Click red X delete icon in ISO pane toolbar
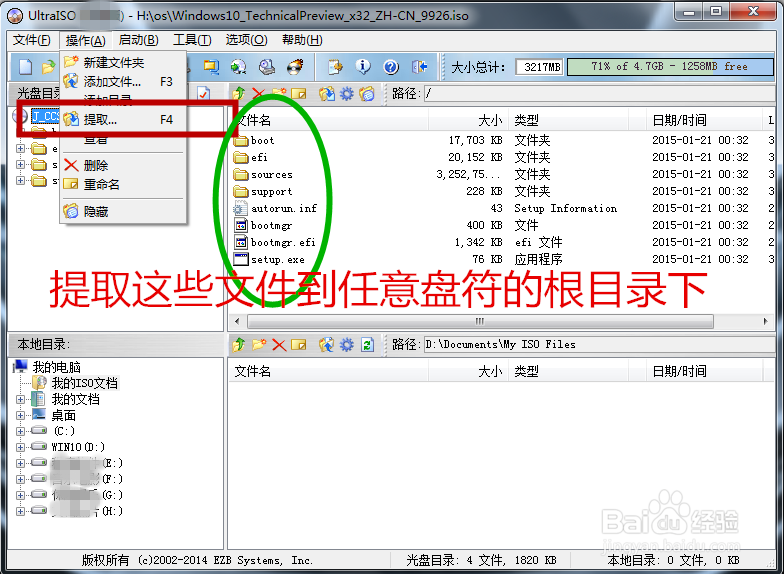This screenshot has height=574, width=784. pyautogui.click(x=258, y=93)
